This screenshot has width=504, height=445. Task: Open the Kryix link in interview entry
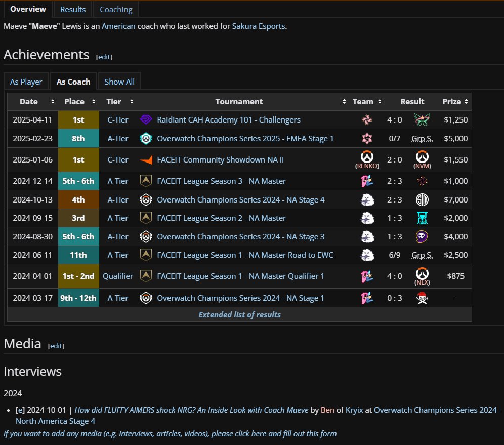[354, 410]
